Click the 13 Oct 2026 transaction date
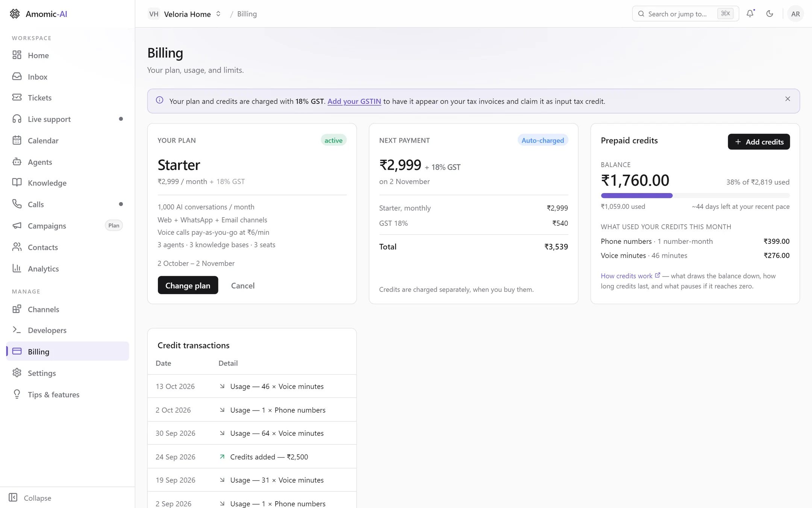Screen dimensions: 812x508 click(175, 386)
